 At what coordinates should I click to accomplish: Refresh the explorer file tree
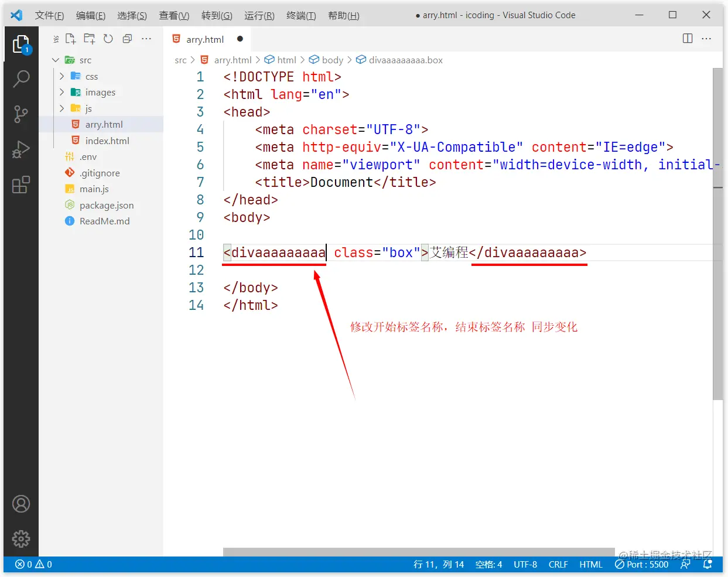(108, 39)
